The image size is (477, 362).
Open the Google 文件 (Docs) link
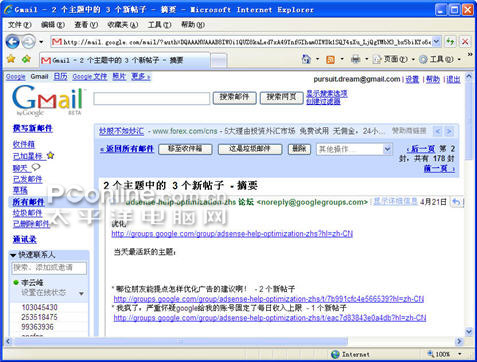(x=90, y=77)
